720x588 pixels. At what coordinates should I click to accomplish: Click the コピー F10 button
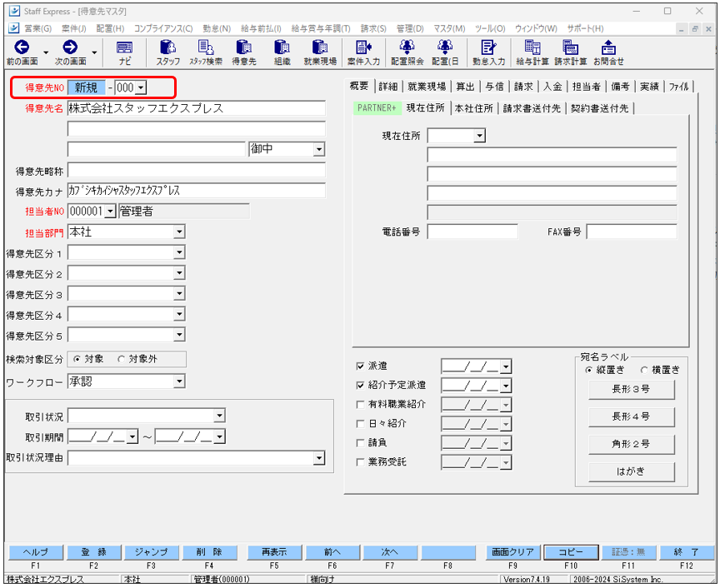(571, 552)
